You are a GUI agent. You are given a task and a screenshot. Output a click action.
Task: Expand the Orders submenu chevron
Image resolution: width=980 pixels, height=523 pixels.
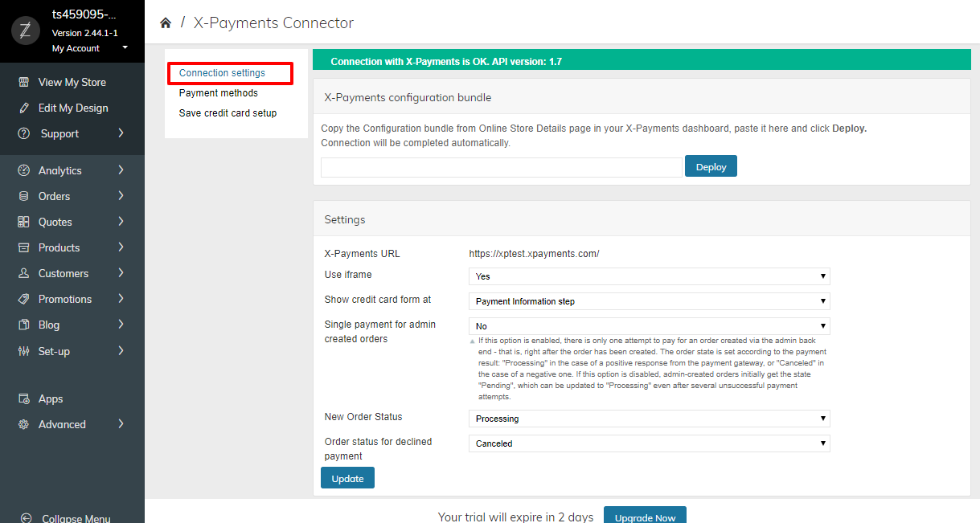coord(121,196)
